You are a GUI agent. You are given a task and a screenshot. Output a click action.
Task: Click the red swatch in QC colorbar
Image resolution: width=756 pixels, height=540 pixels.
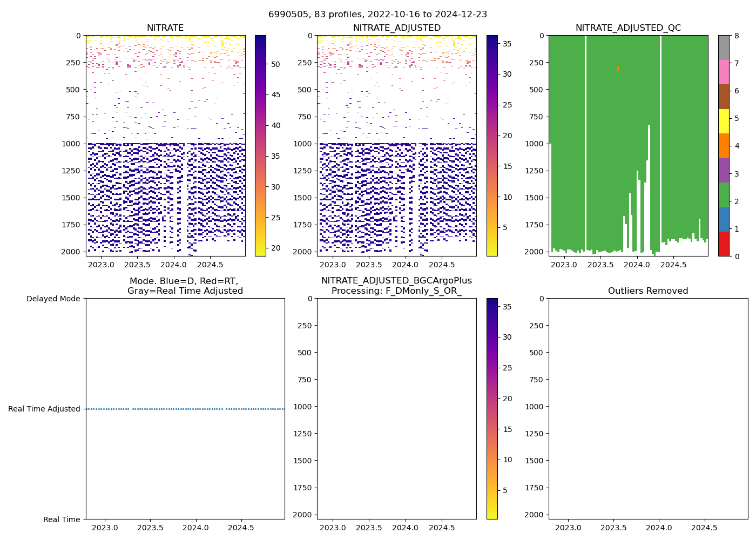pyautogui.click(x=724, y=244)
